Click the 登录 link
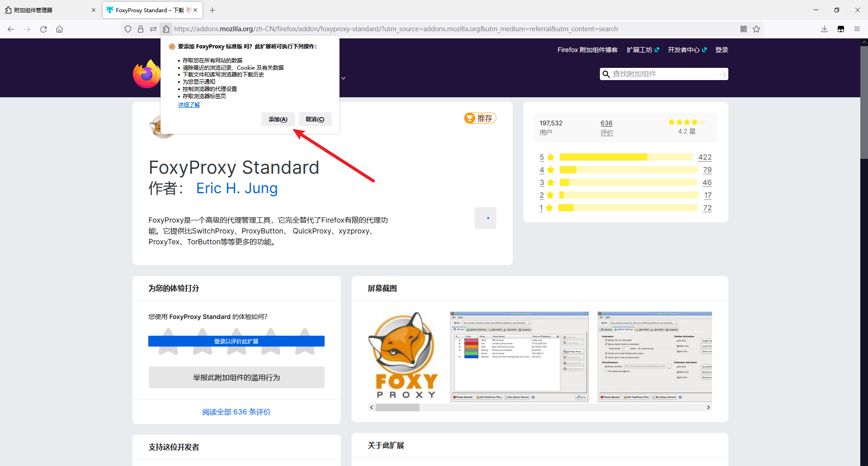Screen dimensions: 868x466 (722, 50)
